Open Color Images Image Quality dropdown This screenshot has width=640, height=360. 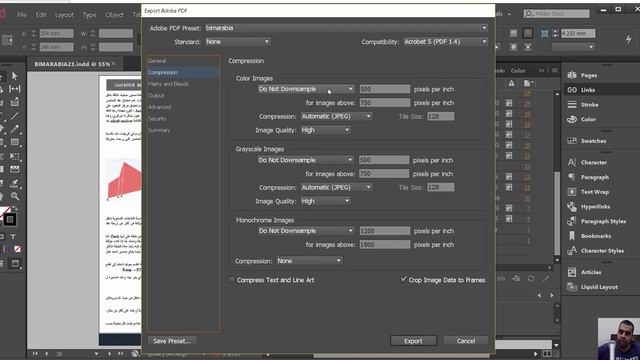pyautogui.click(x=325, y=130)
